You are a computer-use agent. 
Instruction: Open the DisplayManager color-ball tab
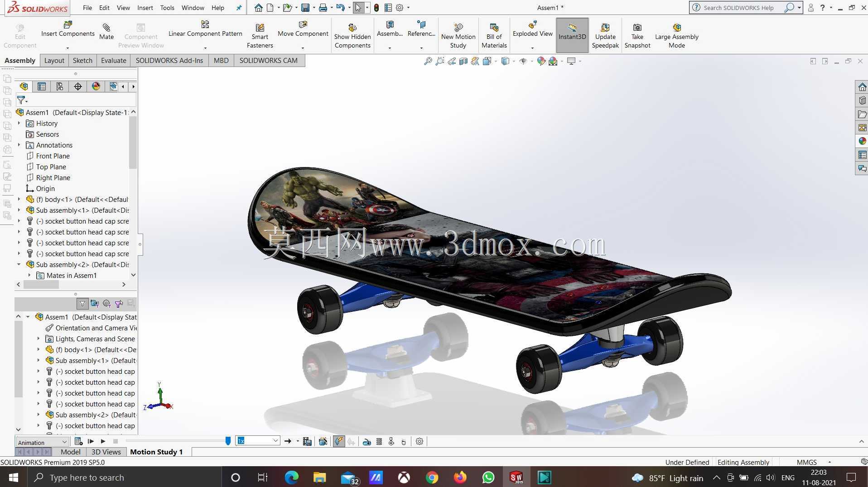96,86
